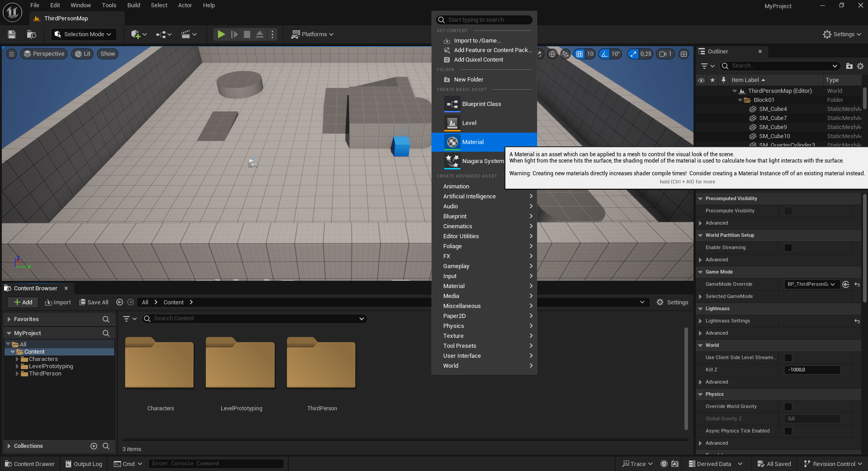Toggle the Enable Streaming checkbox

tap(788, 248)
